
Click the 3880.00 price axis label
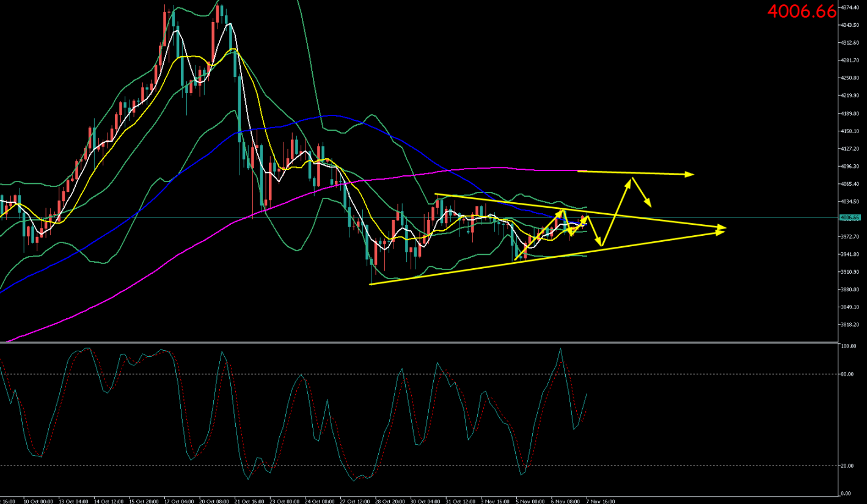coord(850,289)
